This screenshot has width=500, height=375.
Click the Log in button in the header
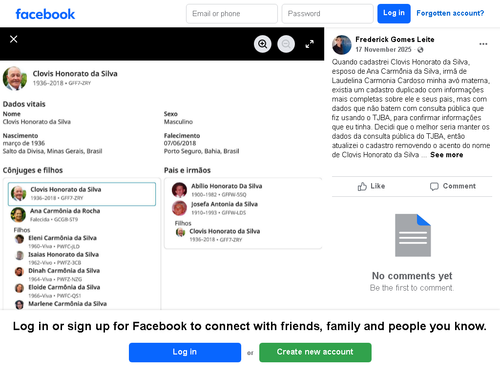click(394, 13)
